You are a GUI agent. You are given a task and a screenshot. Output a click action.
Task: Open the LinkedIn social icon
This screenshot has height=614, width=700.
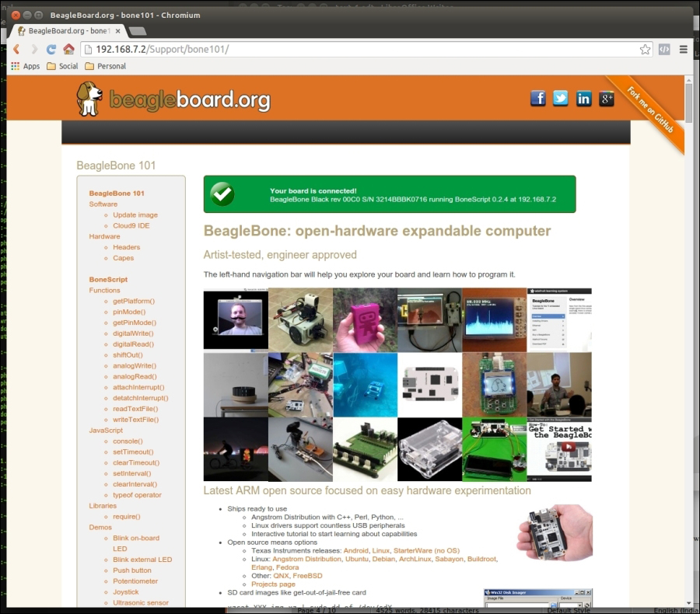click(x=583, y=98)
